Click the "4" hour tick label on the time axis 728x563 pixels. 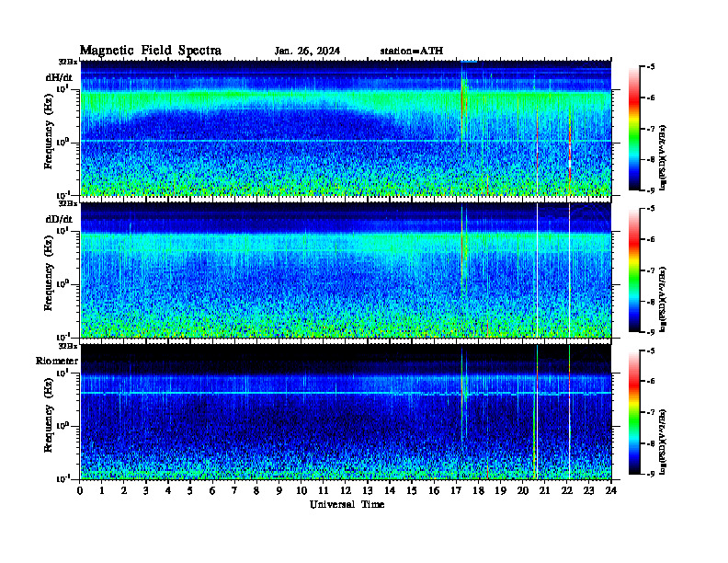(168, 491)
